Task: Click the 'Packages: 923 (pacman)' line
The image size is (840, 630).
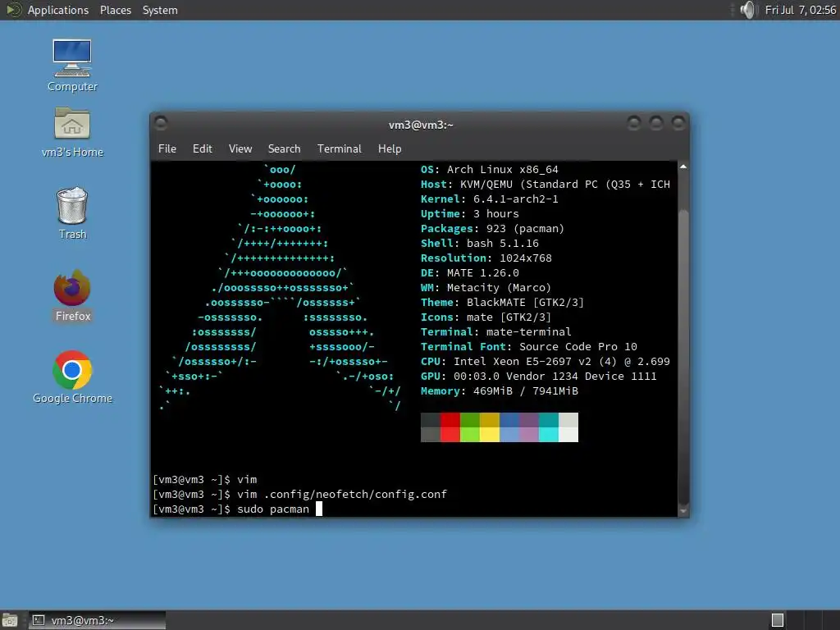Action: click(x=492, y=228)
